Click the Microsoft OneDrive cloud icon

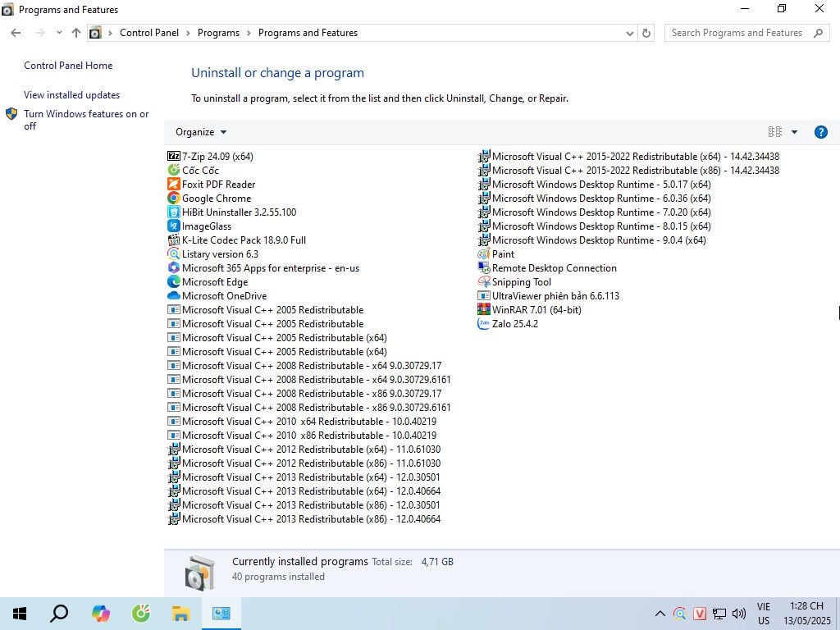(174, 295)
